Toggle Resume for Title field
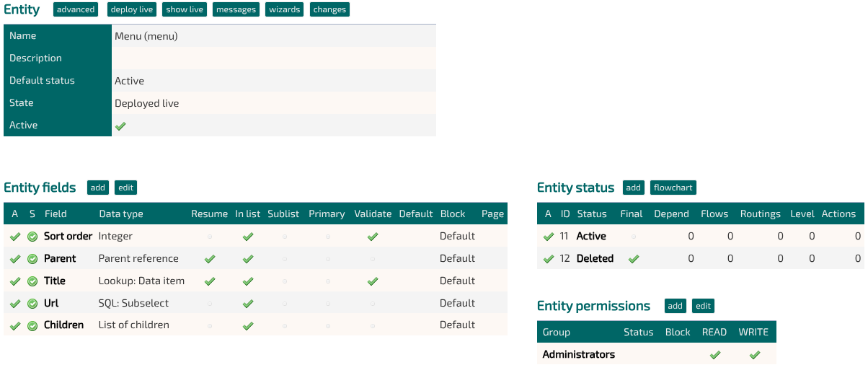 coord(210,281)
